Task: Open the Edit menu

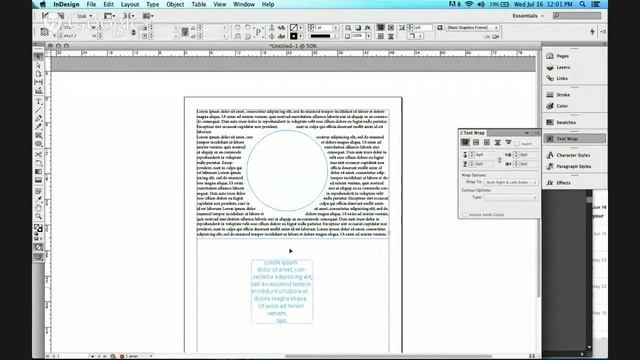Action: (108, 4)
